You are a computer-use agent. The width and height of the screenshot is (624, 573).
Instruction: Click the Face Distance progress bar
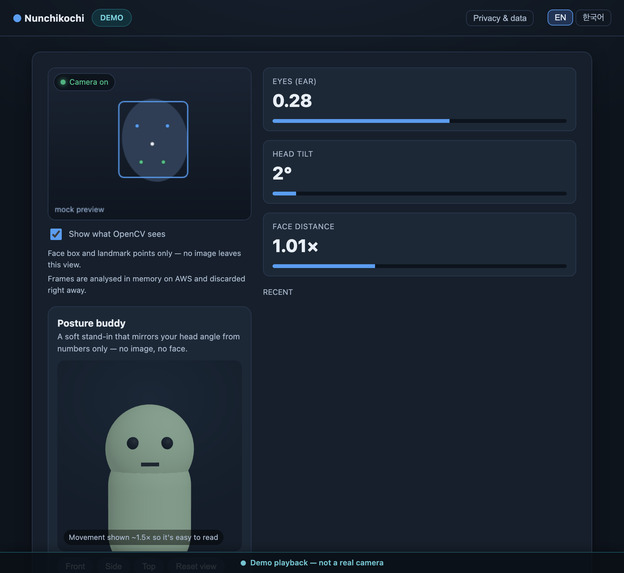pos(419,266)
